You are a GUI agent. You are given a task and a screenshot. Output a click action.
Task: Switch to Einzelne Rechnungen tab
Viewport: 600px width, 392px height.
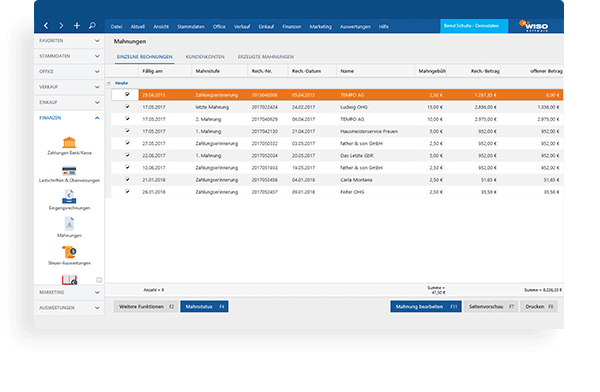pos(145,57)
